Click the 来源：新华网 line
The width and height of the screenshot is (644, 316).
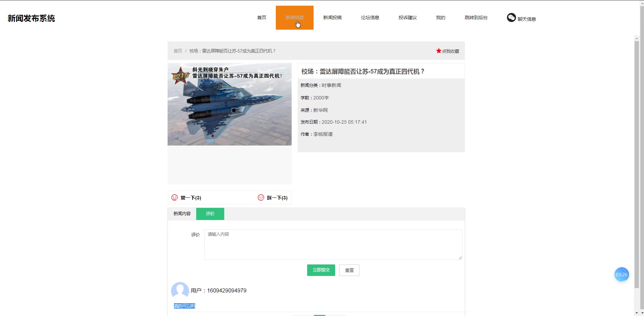(314, 110)
